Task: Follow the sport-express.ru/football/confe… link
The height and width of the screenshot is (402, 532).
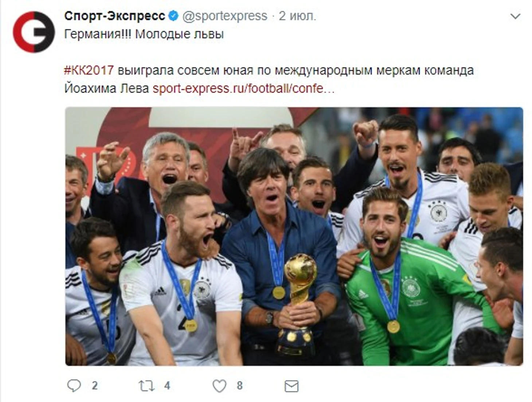Action: (x=243, y=89)
